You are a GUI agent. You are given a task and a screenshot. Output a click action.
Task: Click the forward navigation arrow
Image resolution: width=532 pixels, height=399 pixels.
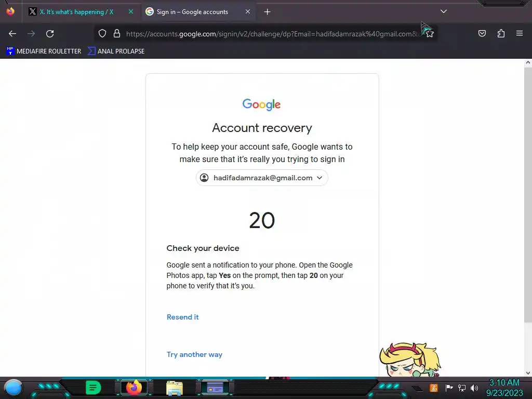pos(31,34)
